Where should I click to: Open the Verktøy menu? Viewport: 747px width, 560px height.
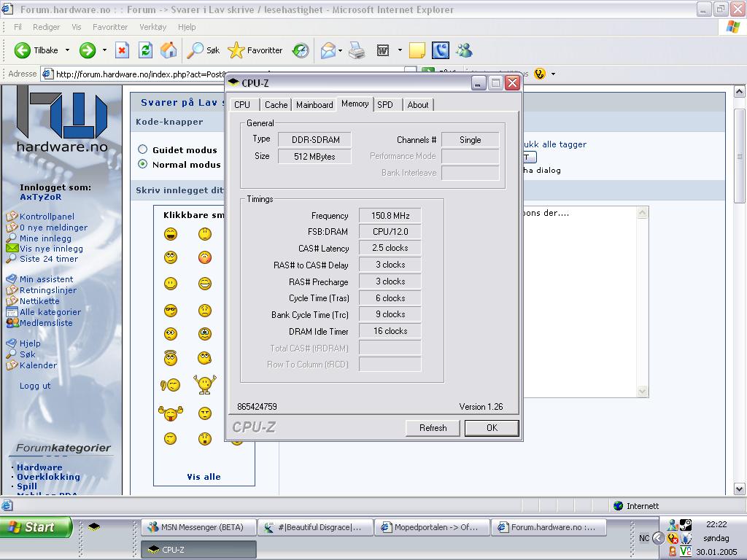tap(153, 27)
